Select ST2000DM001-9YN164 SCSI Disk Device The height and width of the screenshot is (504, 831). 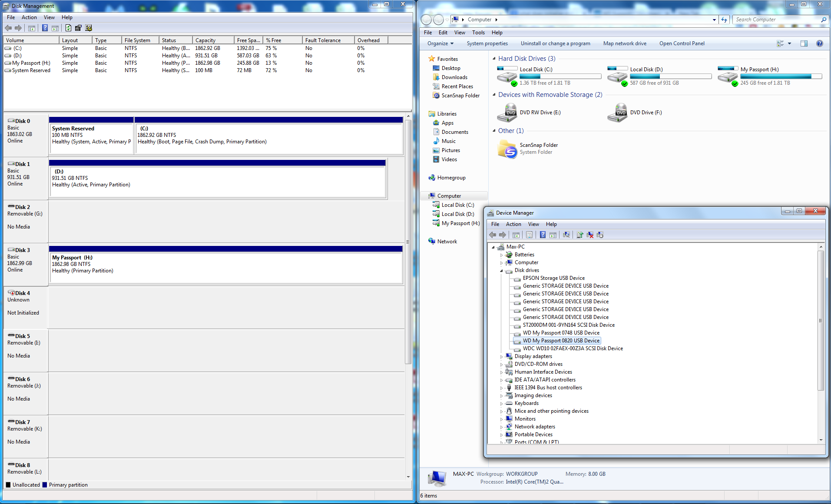point(569,325)
